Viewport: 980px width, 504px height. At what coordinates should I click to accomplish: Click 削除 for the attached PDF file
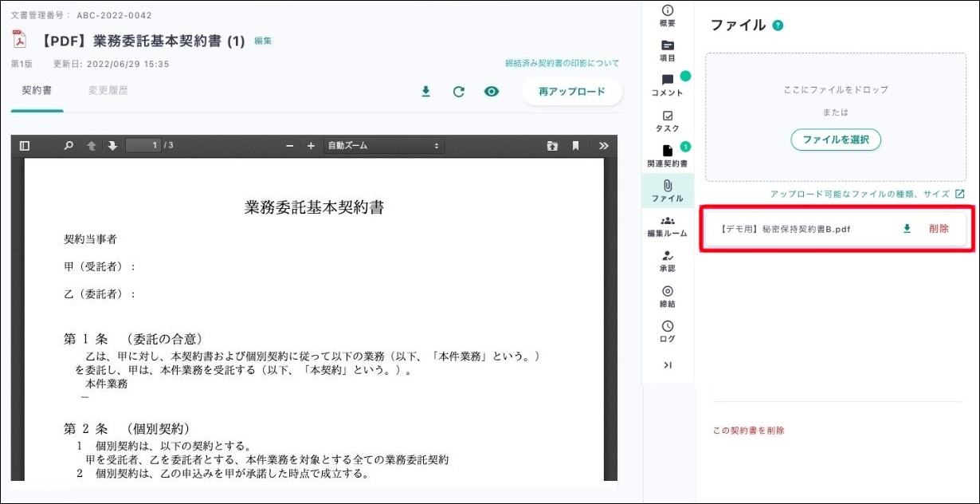[939, 229]
